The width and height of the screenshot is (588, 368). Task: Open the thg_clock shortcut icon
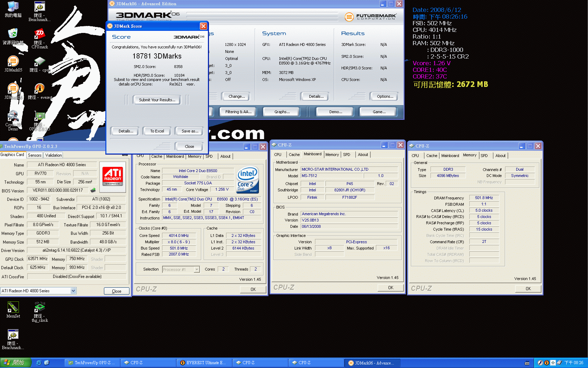[x=40, y=311]
